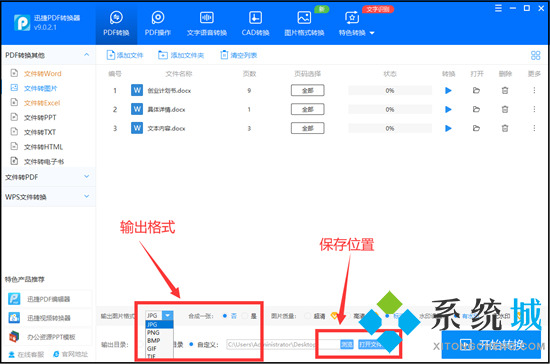Open output folder for 创业计划书.docx
Viewport: 550px width, 364px height.
click(476, 90)
